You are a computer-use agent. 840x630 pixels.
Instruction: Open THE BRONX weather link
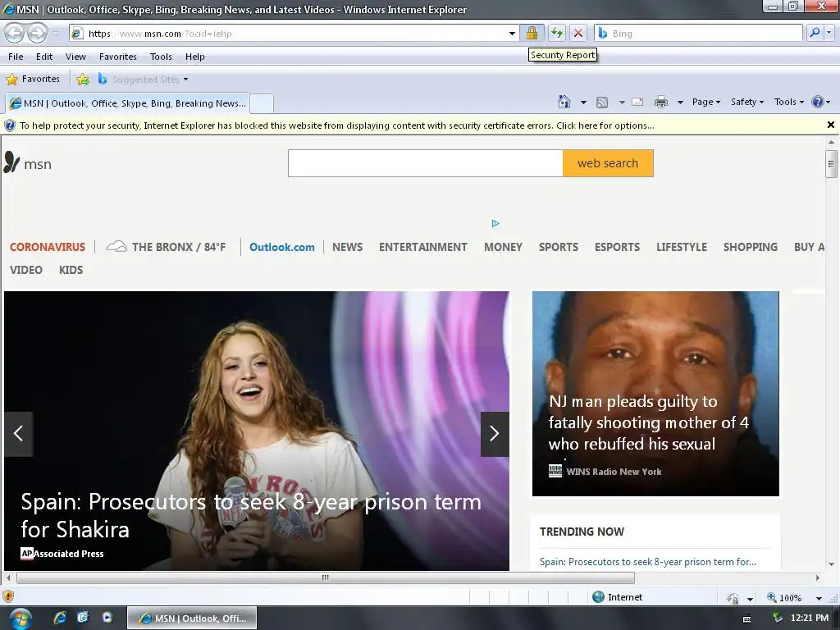click(166, 247)
